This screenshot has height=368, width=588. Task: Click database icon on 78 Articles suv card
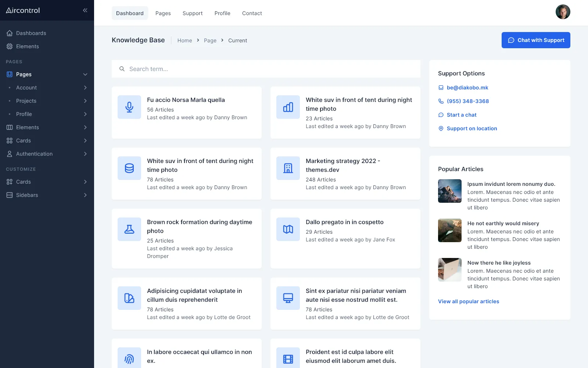(x=129, y=168)
